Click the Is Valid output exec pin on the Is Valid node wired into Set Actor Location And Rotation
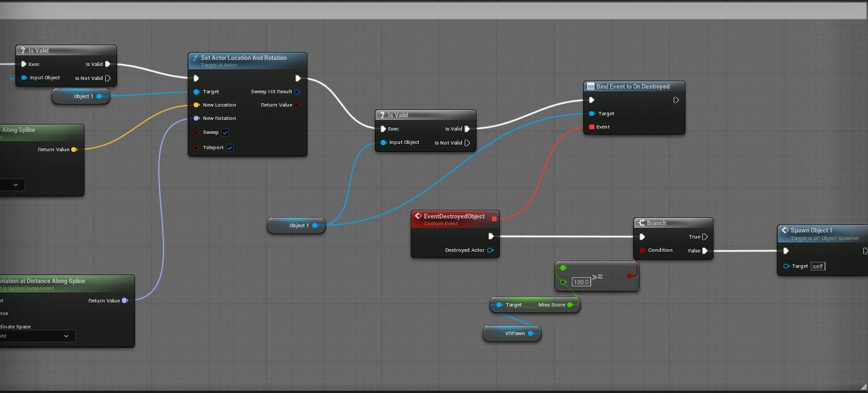 pos(108,65)
